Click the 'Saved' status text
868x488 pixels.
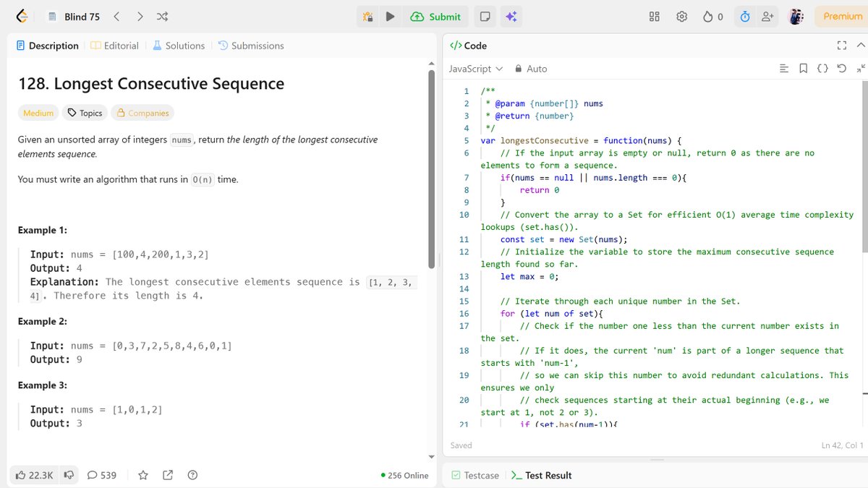(461, 445)
